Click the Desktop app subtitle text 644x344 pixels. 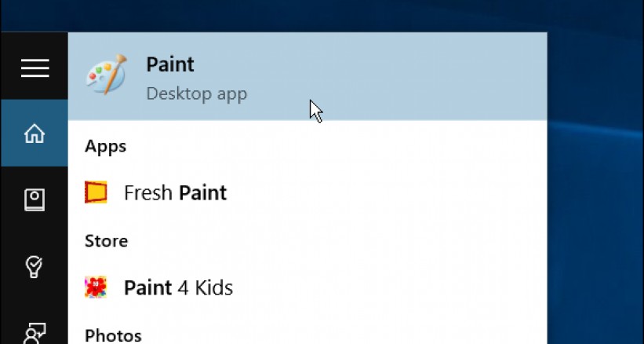pyautogui.click(x=196, y=94)
